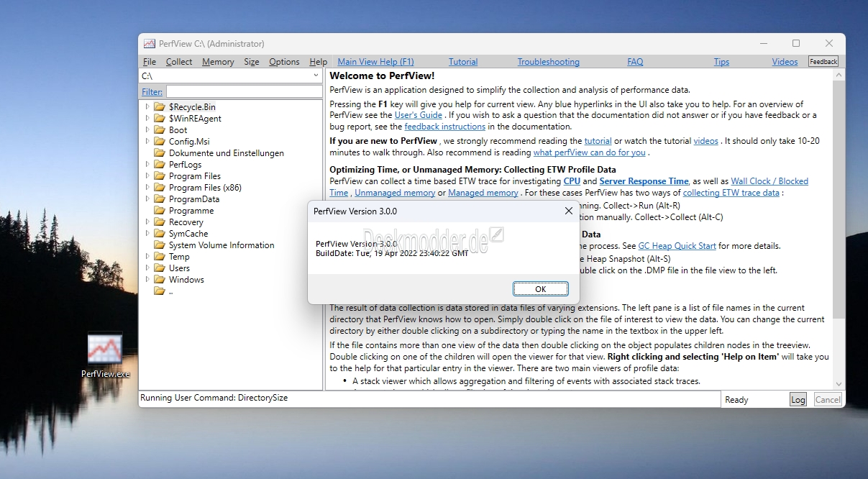This screenshot has height=479, width=868.
Task: Click the 'Ready' status text
Action: pyautogui.click(x=736, y=400)
